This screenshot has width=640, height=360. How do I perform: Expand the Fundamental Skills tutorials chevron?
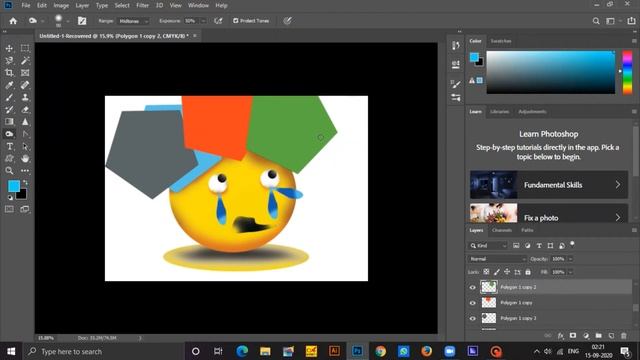(618, 185)
